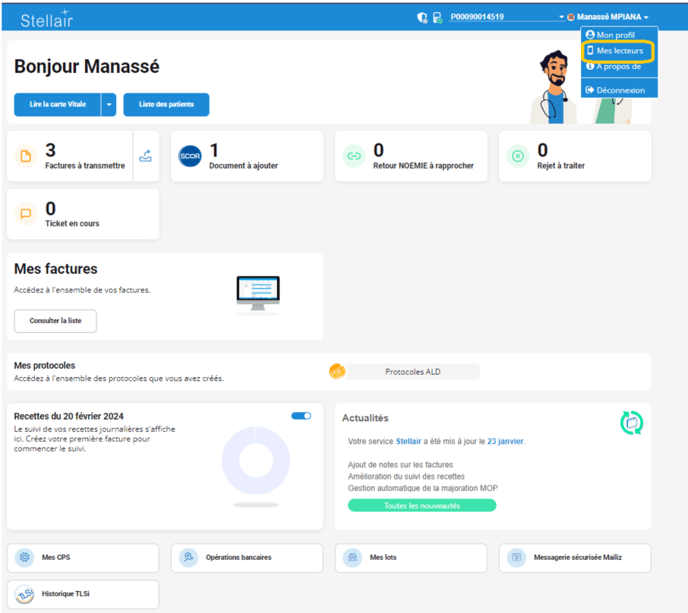
Task: Choose Mon profil in the menu
Action: click(615, 35)
